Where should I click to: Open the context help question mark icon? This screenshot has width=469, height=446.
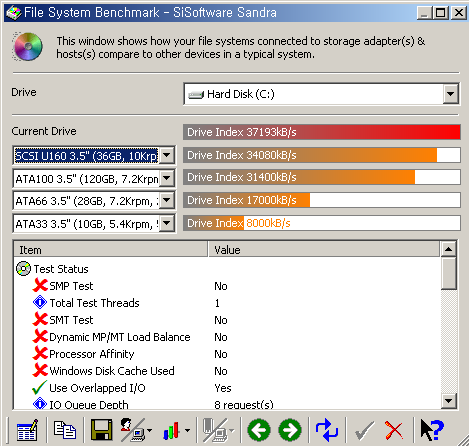432,430
